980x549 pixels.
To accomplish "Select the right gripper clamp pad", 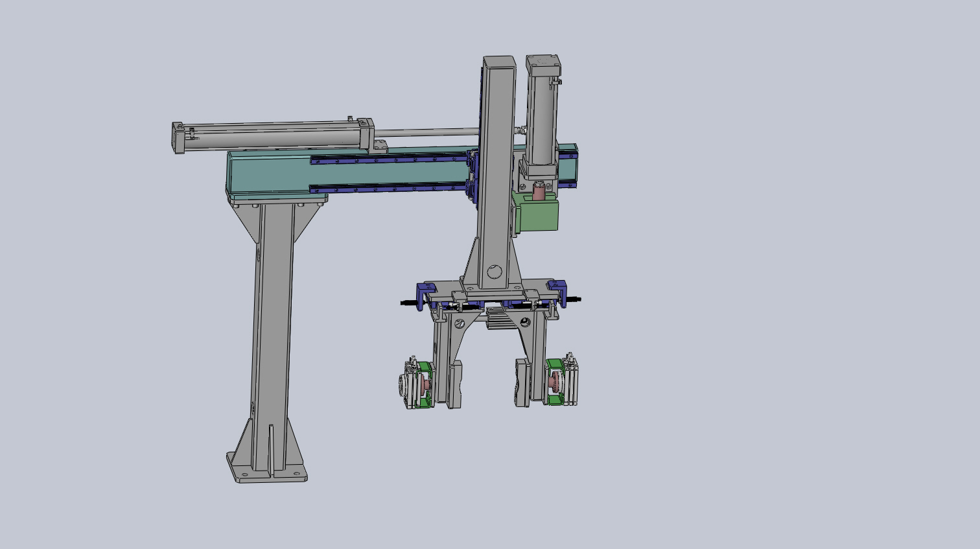I will (522, 382).
